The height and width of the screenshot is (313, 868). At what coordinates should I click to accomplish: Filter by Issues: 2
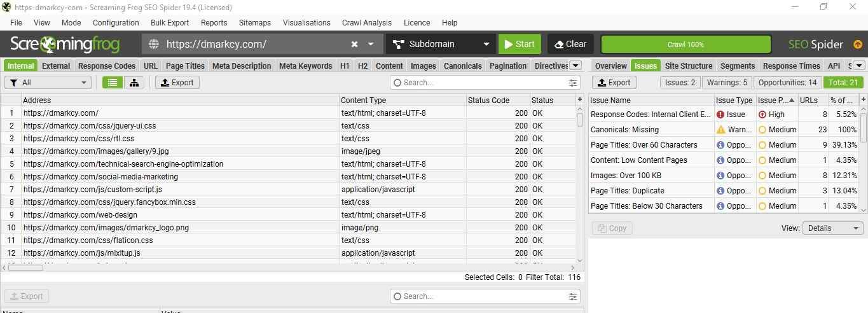[x=680, y=82]
